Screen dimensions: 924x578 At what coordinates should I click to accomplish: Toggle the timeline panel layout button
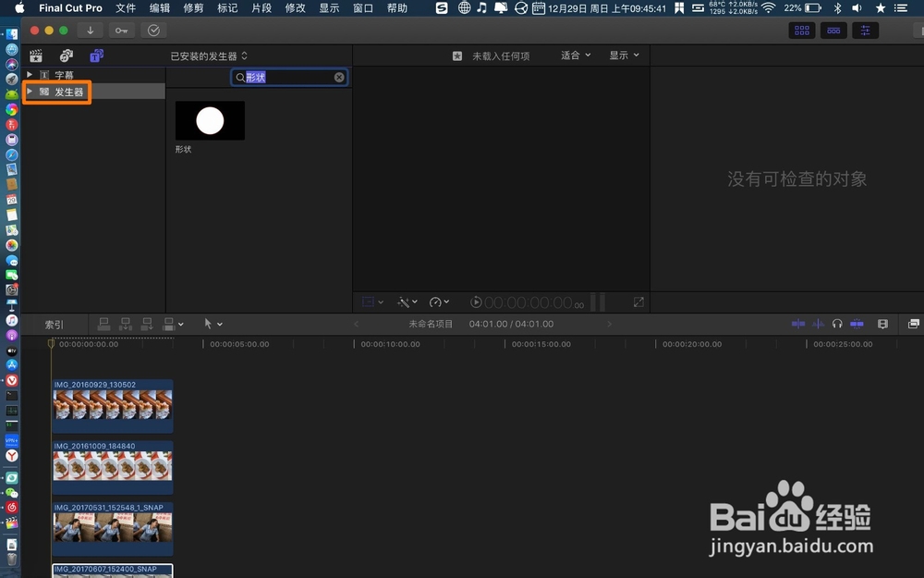point(833,31)
